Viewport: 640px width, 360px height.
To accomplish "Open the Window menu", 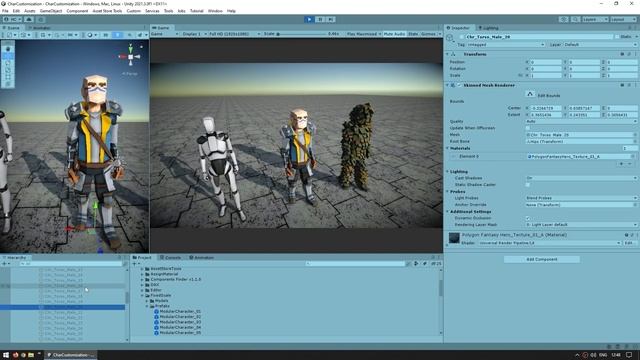I will 215,11.
